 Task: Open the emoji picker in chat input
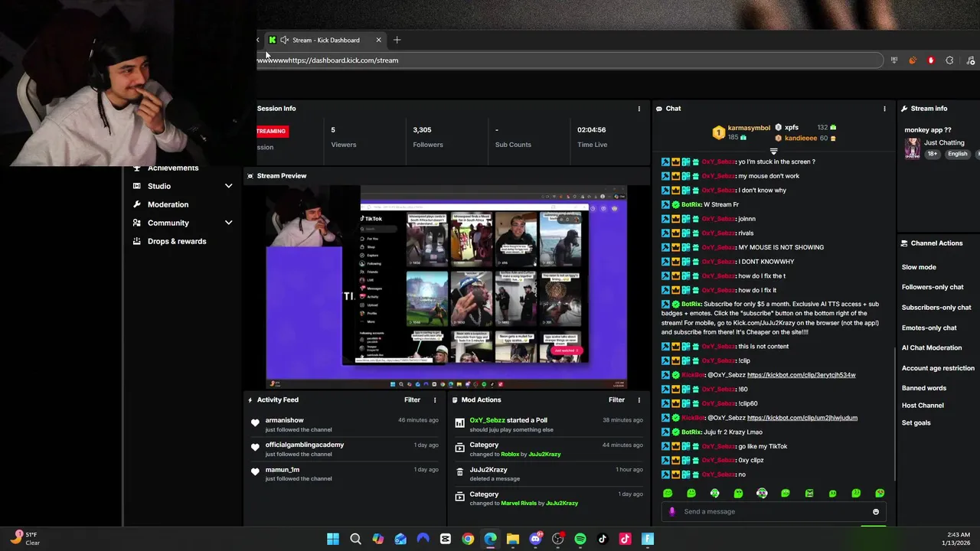tap(876, 512)
